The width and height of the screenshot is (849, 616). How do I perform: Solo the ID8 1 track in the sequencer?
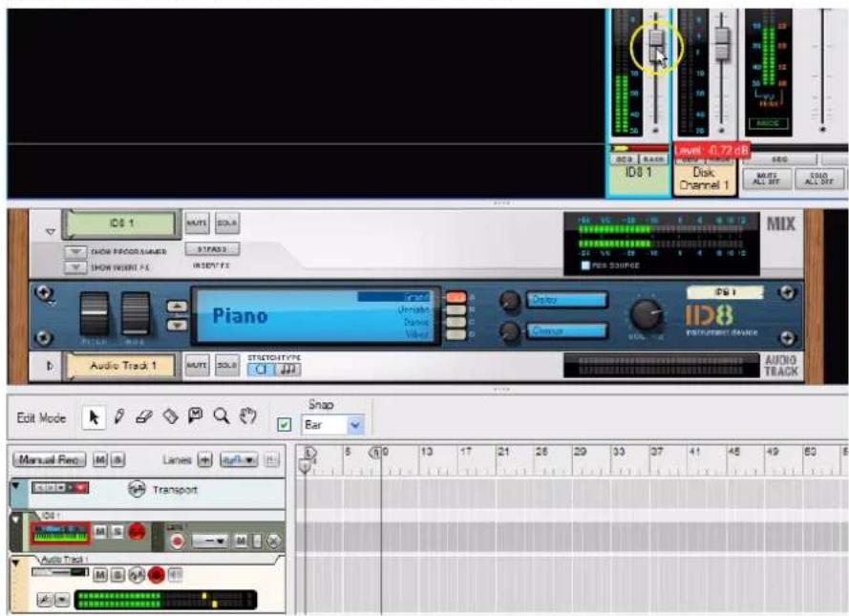pyautogui.click(x=117, y=532)
